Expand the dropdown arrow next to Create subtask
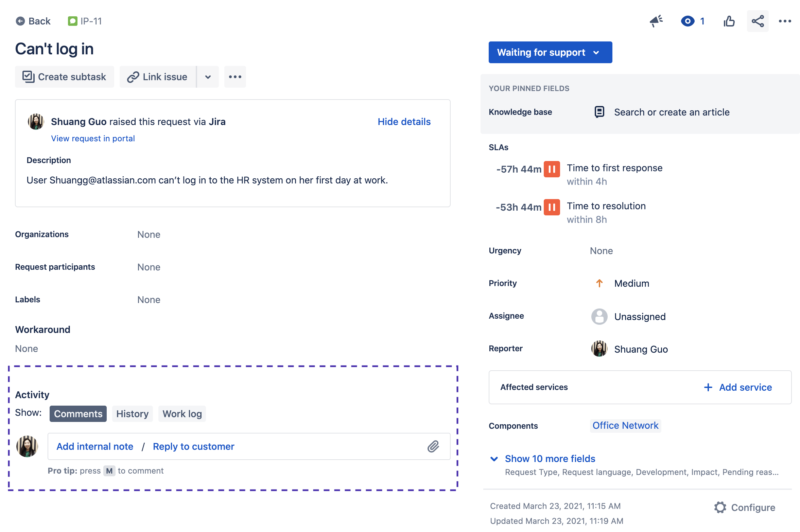This screenshot has height=532, width=800. [x=209, y=76]
